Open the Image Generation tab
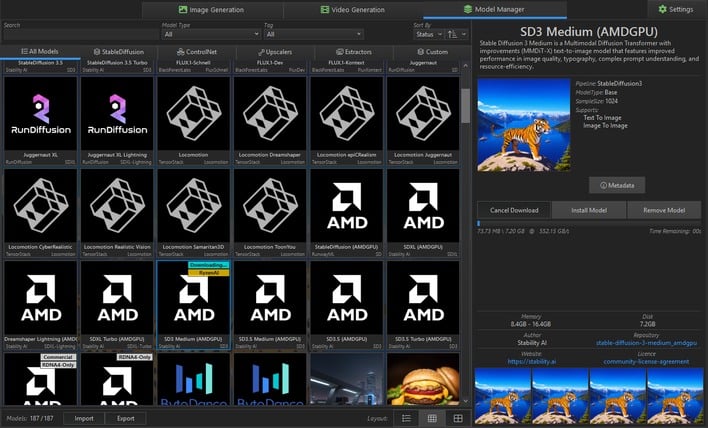Viewport: 708px width, 428px height. click(x=212, y=9)
